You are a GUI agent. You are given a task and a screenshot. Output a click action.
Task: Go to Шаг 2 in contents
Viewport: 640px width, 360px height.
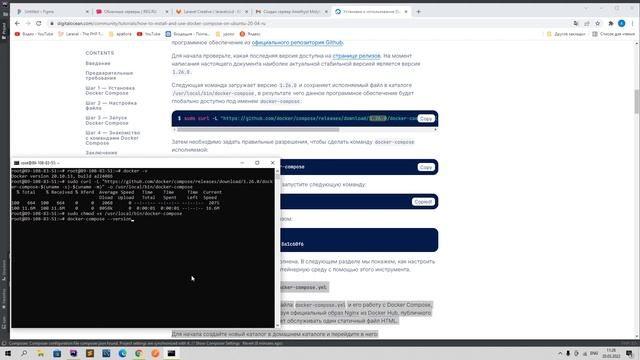pos(111,106)
